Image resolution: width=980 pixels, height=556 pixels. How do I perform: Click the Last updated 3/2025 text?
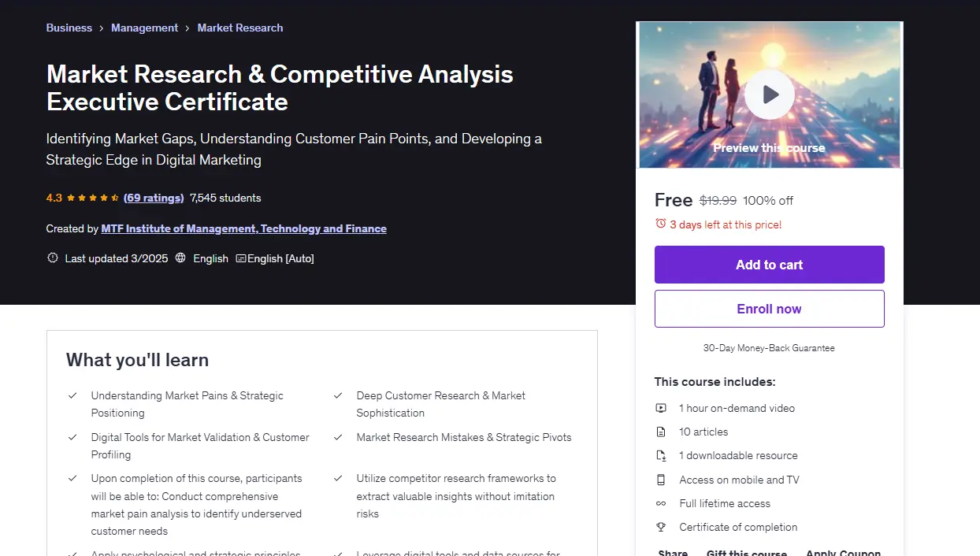[x=115, y=258]
